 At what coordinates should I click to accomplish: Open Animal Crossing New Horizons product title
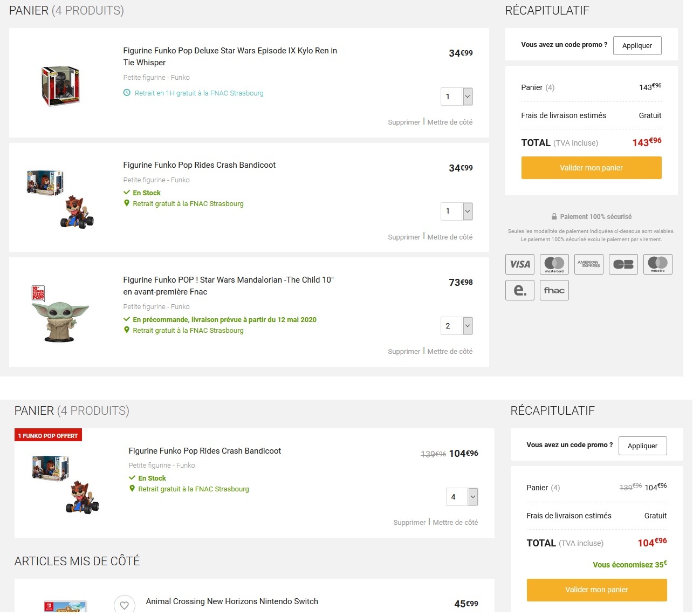point(232,601)
